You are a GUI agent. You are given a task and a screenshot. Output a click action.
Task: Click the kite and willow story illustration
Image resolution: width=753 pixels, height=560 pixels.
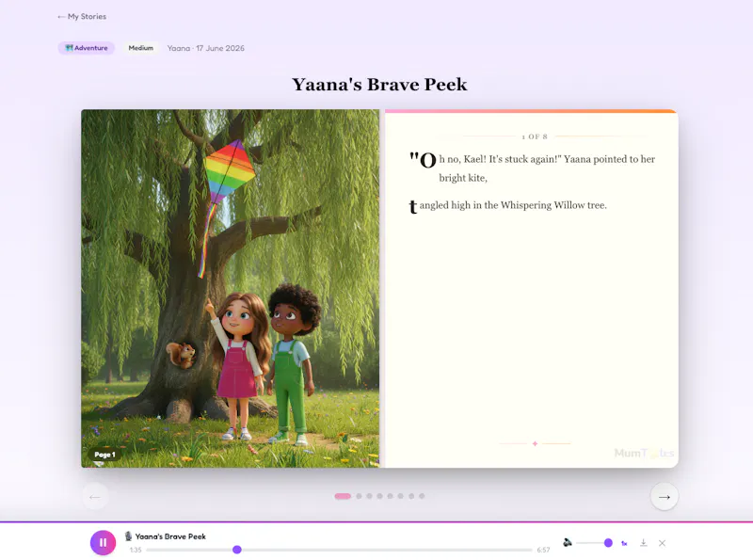(x=230, y=288)
